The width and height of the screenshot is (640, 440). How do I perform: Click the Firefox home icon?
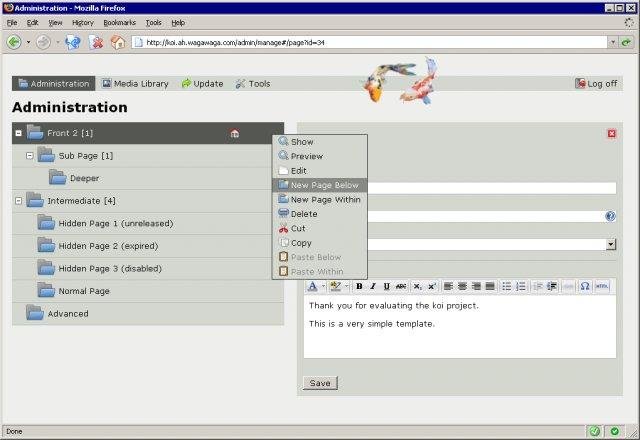[x=118, y=42]
